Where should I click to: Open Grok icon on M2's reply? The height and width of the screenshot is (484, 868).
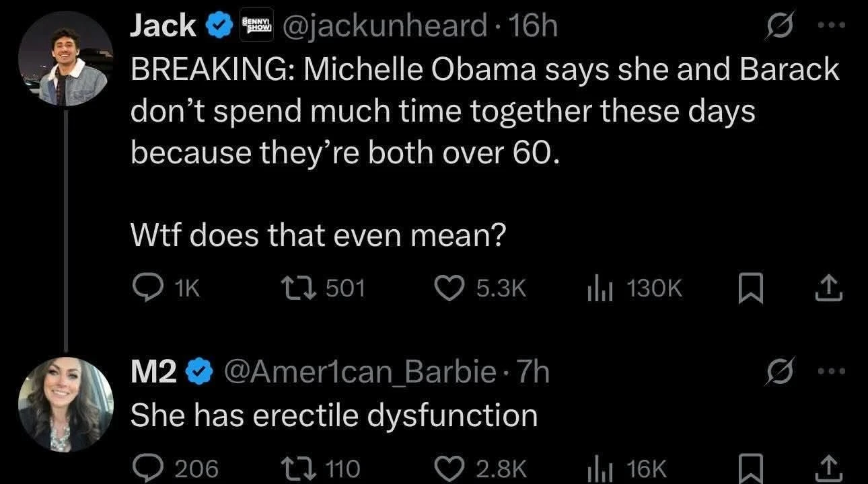coord(779,371)
